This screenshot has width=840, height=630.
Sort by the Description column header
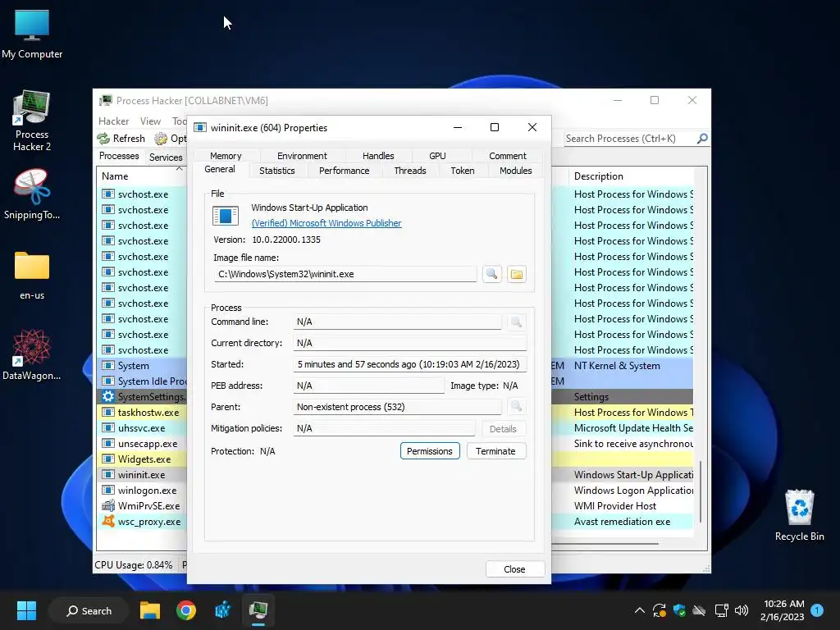(x=632, y=176)
